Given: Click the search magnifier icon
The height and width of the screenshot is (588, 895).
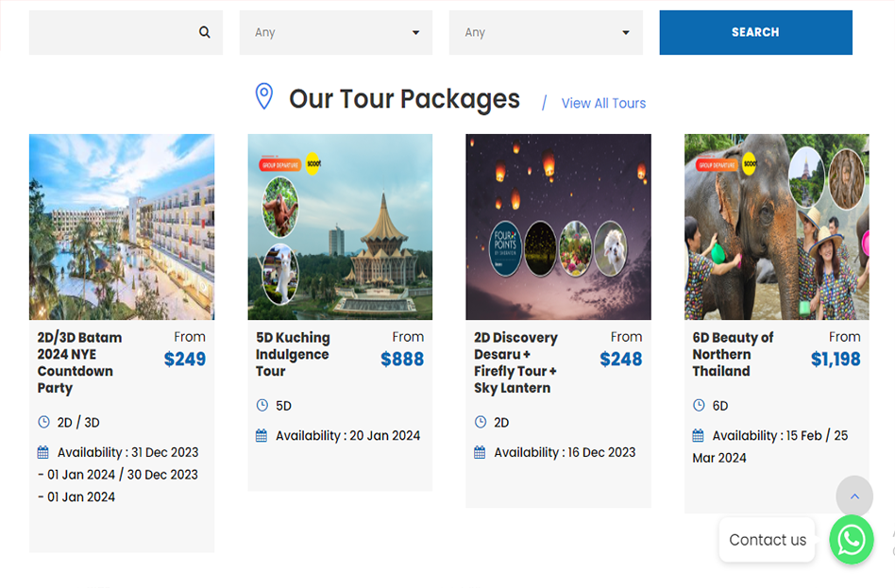Looking at the screenshot, I should [x=204, y=32].
